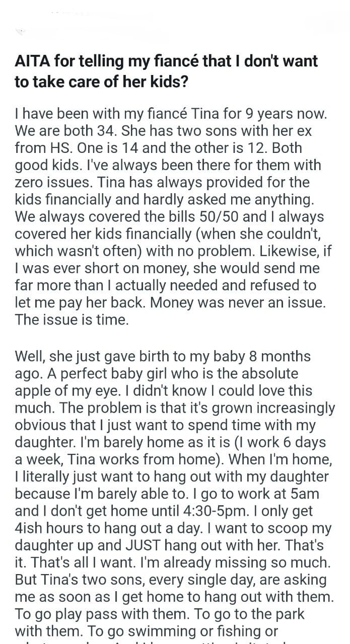Open the post title starting with AITA

coord(166,70)
